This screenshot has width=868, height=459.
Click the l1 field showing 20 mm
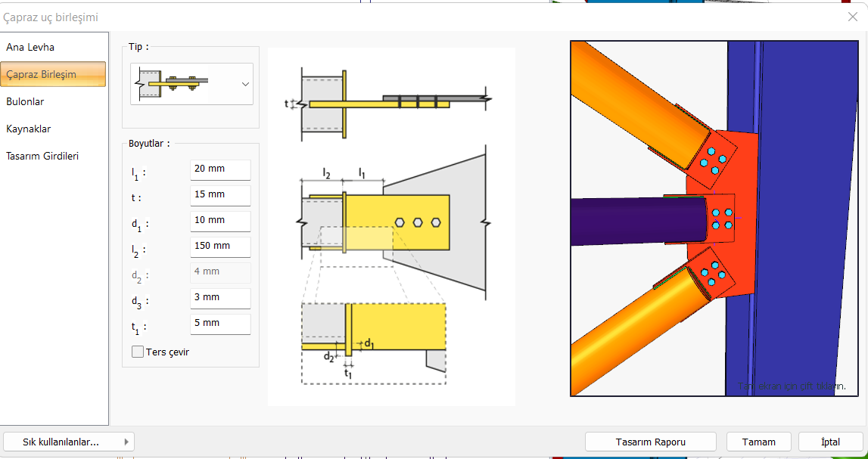tap(219, 169)
